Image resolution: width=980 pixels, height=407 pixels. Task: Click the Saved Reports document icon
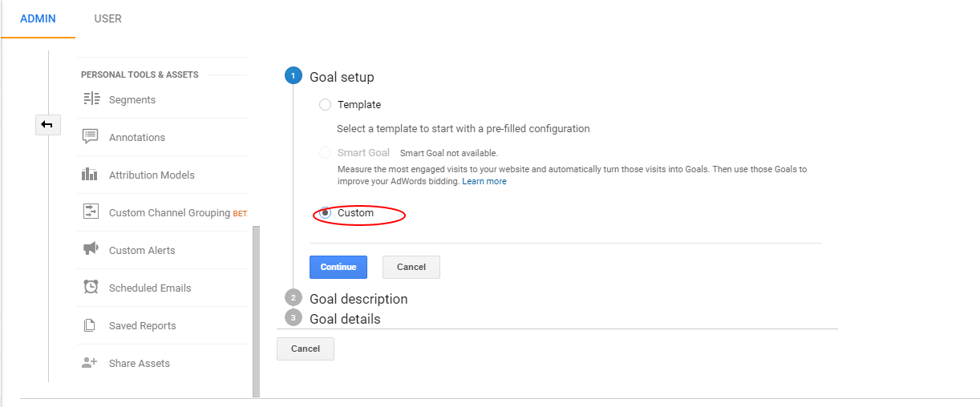(91, 325)
